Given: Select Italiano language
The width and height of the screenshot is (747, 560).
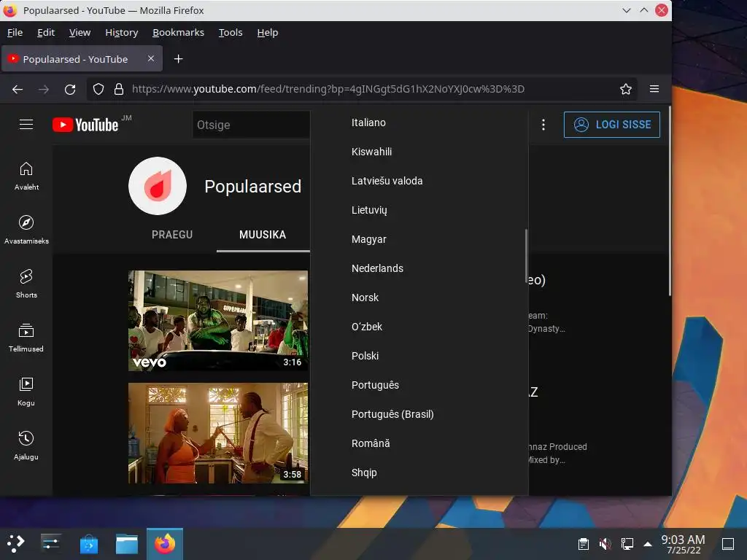Looking at the screenshot, I should [x=419, y=122].
